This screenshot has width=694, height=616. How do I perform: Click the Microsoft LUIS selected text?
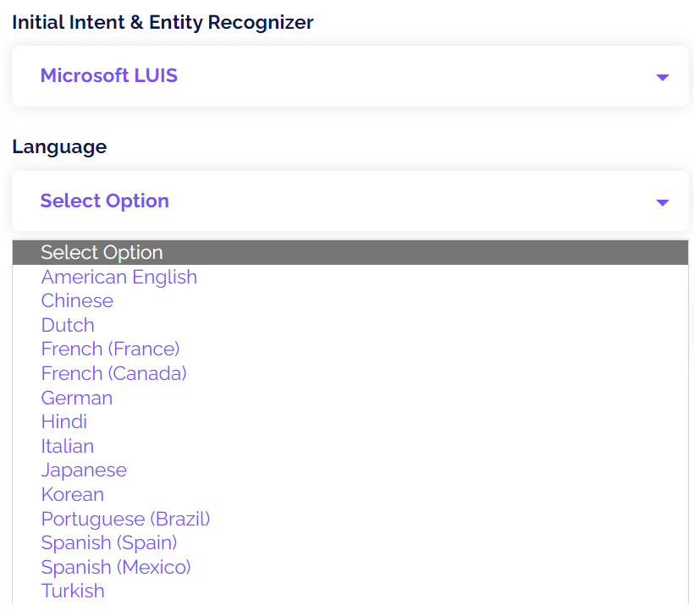109,75
